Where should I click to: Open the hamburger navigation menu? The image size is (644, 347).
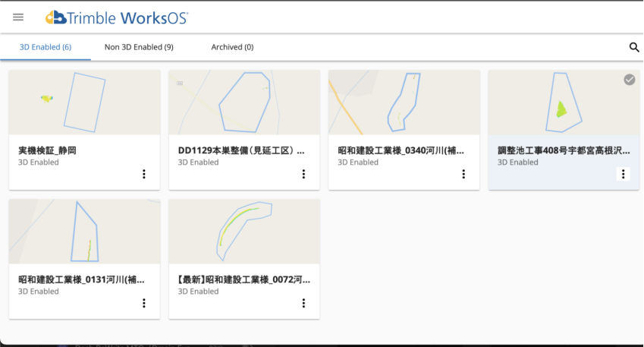tap(18, 17)
